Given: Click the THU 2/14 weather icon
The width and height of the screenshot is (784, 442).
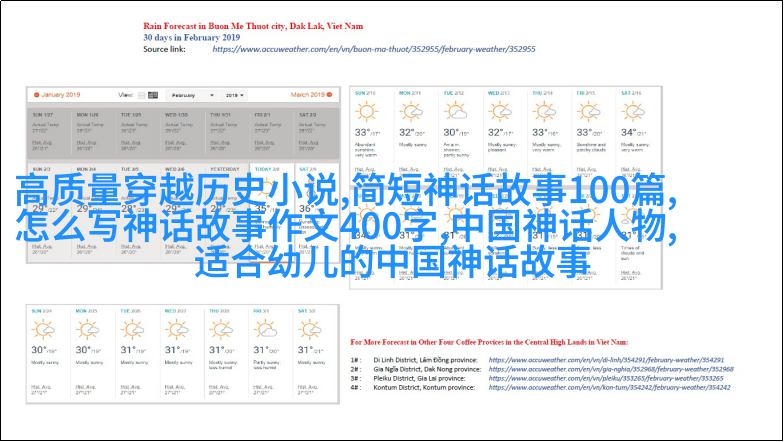Looking at the screenshot, I should coord(544,112).
